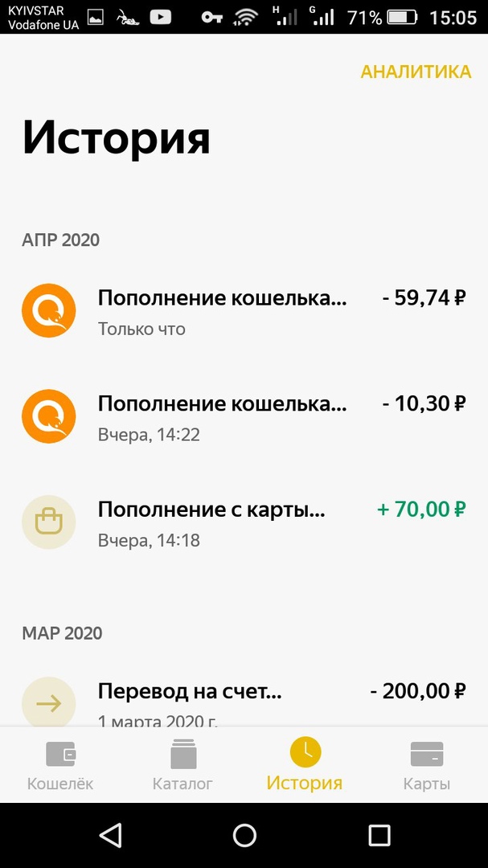Open the Карты cards tab
This screenshot has height=868, width=488.
(427, 764)
